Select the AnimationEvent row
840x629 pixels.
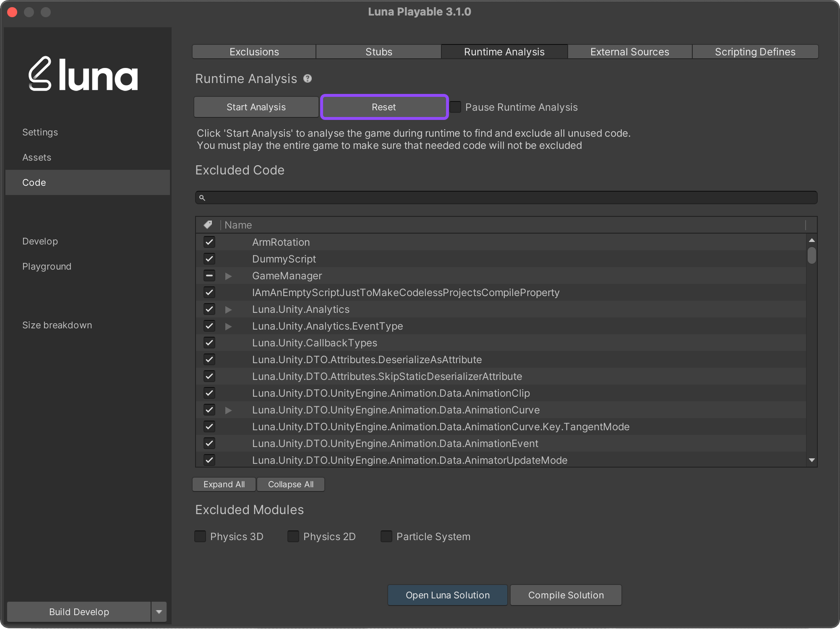coord(501,443)
